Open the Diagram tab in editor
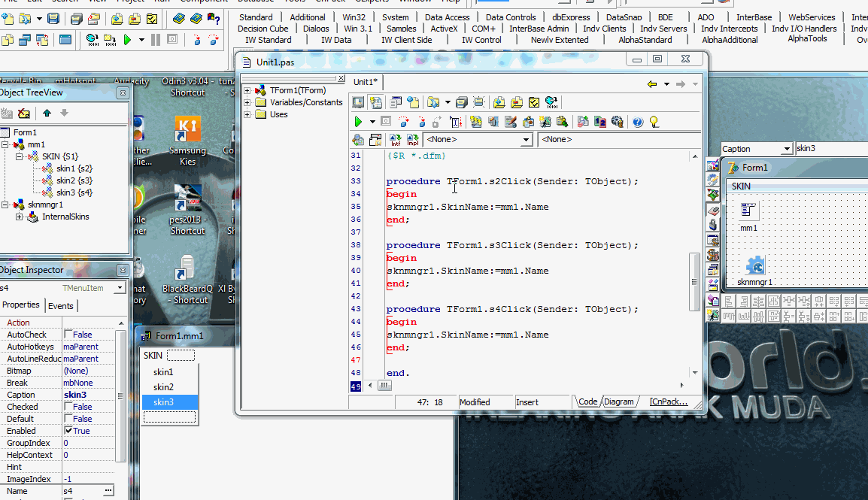Screen dimensions: 868x500 [618, 402]
